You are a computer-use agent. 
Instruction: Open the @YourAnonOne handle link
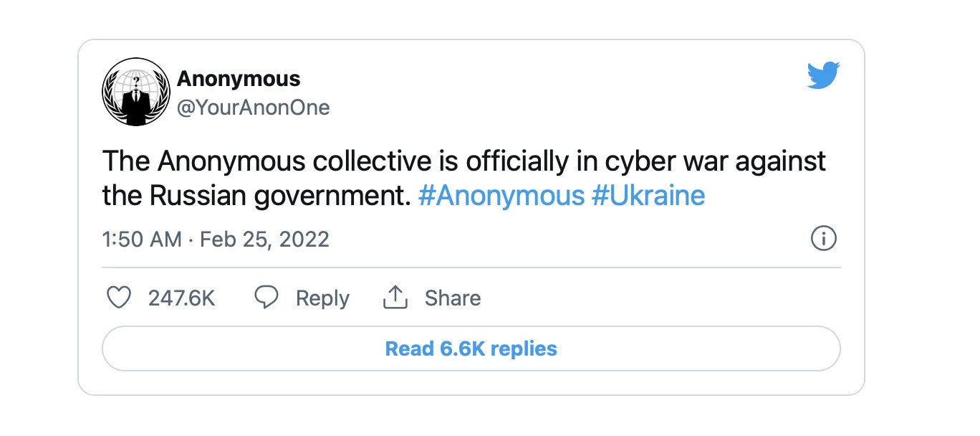pyautogui.click(x=254, y=108)
